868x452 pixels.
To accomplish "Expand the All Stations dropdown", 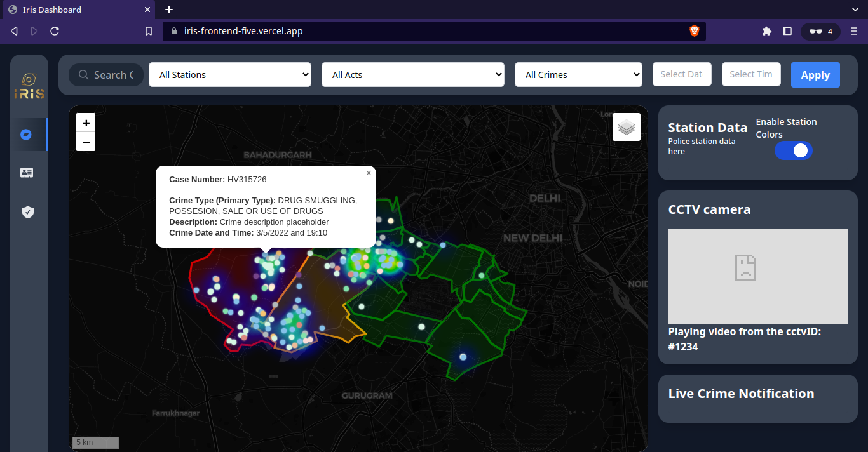I will point(229,74).
